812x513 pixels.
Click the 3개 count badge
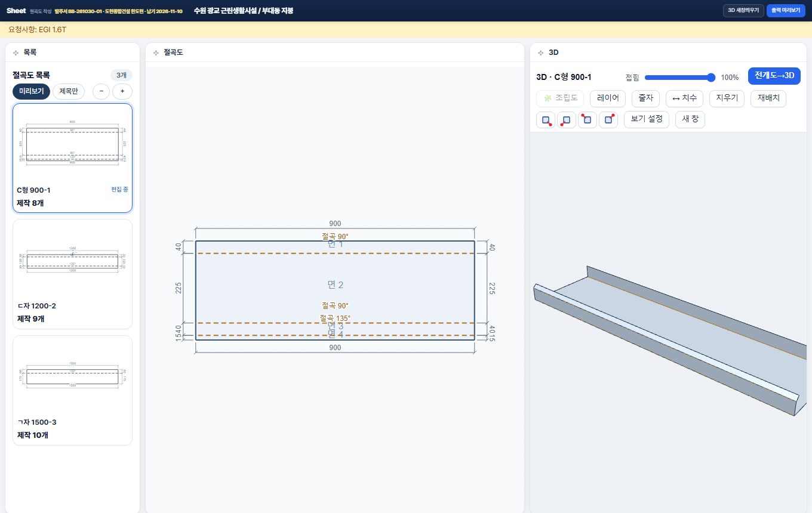click(x=121, y=75)
